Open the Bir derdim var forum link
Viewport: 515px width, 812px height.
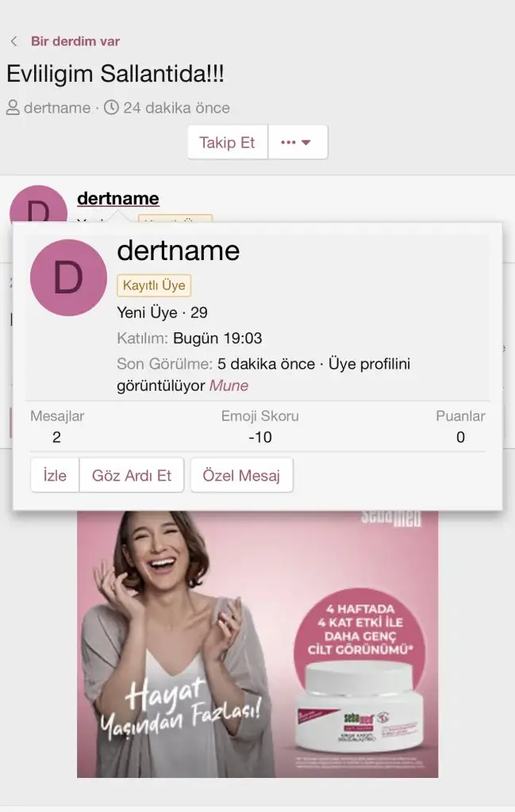(75, 41)
